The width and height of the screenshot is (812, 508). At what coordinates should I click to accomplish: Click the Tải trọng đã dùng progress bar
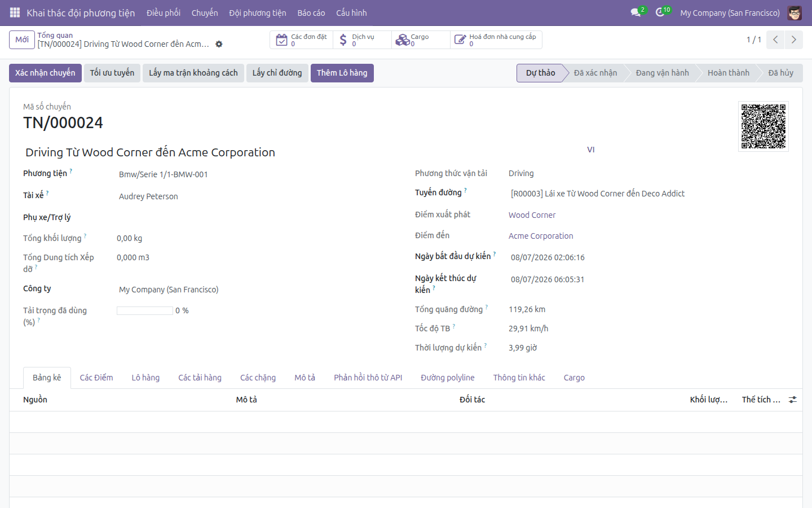[145, 310]
